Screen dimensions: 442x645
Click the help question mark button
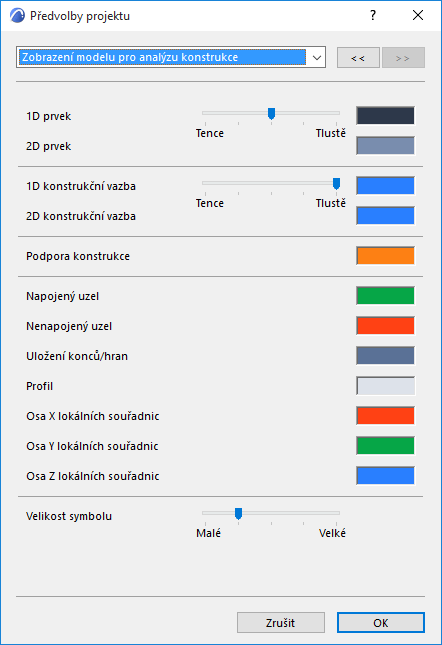[373, 16]
